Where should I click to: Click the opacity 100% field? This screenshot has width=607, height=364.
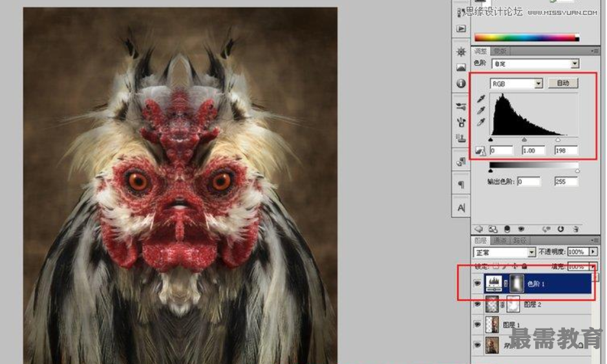click(577, 252)
